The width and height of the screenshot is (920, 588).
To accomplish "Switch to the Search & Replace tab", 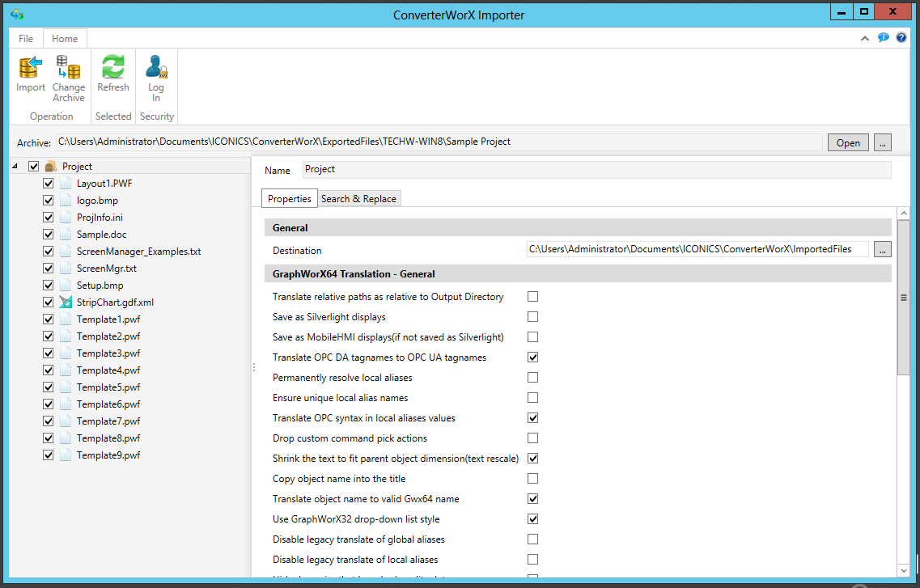I will tap(358, 199).
